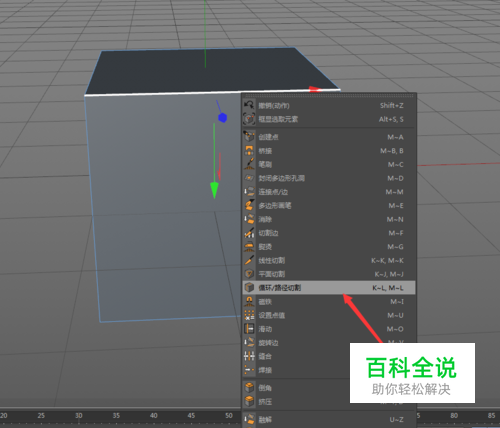Jump to frame 30 on the timeline
The image size is (500, 428).
point(79,415)
